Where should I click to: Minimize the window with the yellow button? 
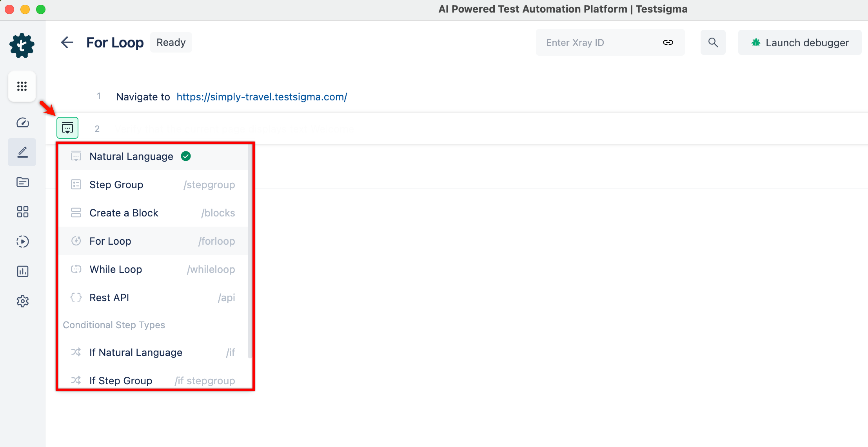(25, 9)
